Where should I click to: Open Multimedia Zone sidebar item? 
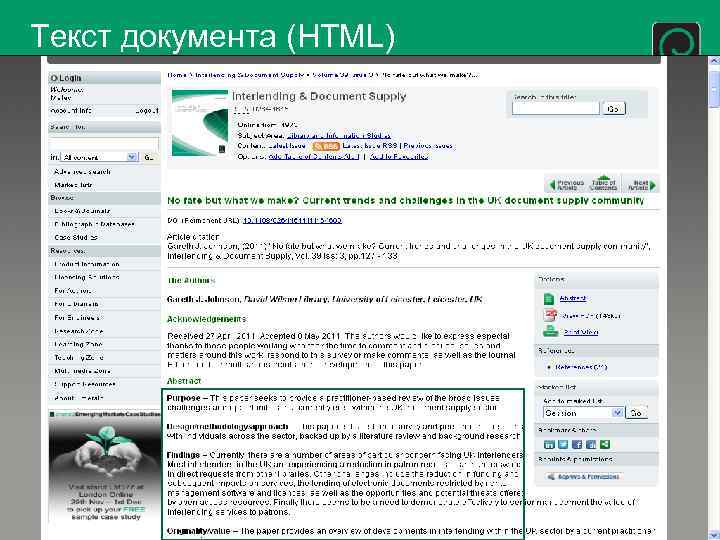click(x=82, y=371)
